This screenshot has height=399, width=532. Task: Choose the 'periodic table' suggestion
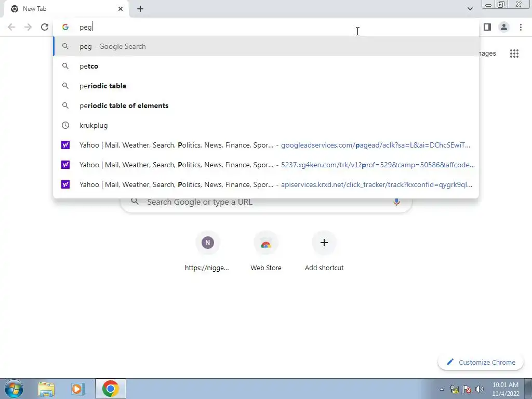266,86
